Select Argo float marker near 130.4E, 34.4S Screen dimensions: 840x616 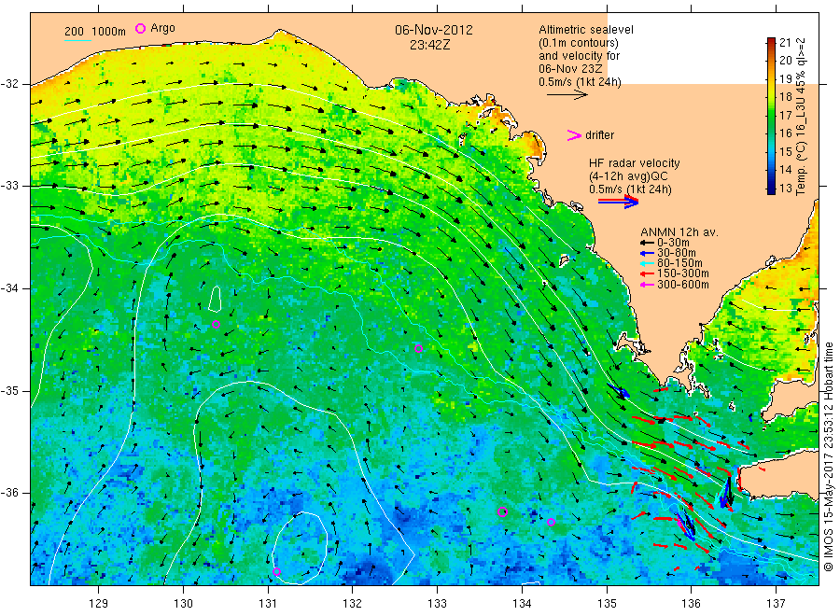(216, 324)
